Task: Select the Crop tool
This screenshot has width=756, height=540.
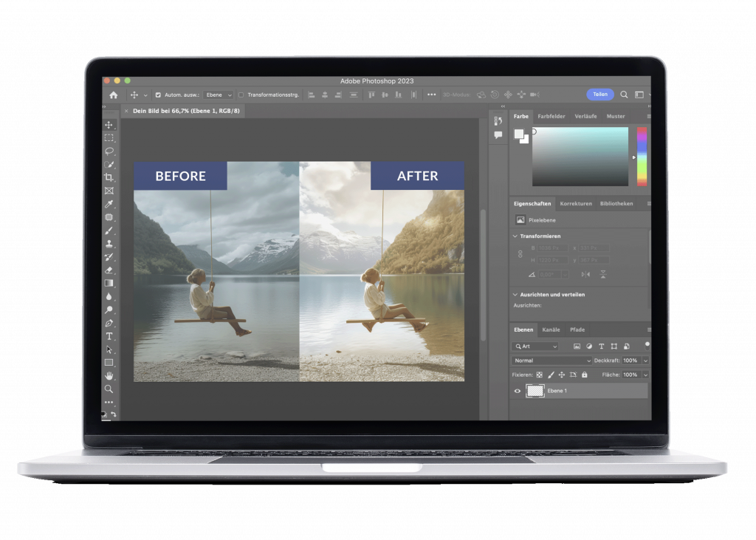Action: pos(109,177)
